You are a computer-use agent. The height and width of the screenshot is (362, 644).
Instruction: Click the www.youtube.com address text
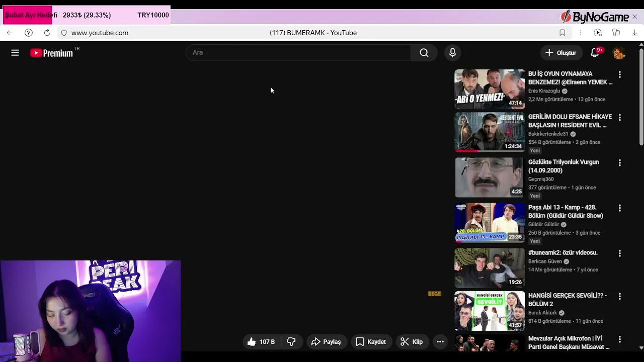(x=100, y=33)
